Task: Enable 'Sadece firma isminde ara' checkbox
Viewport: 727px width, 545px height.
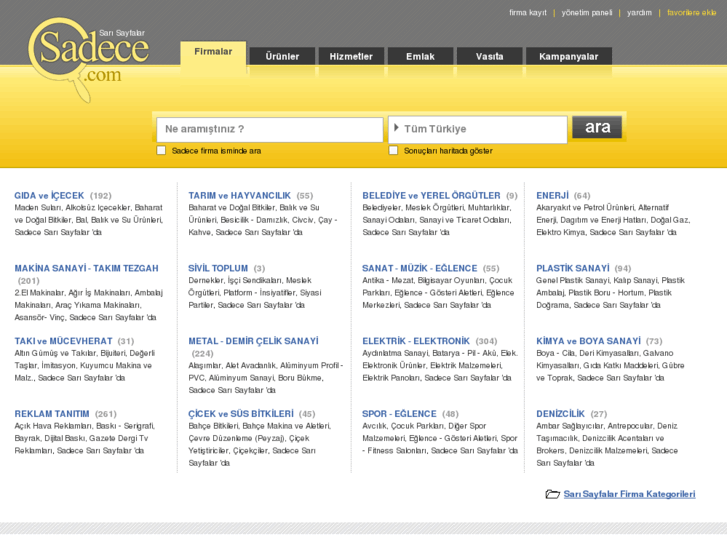Action: (x=161, y=151)
